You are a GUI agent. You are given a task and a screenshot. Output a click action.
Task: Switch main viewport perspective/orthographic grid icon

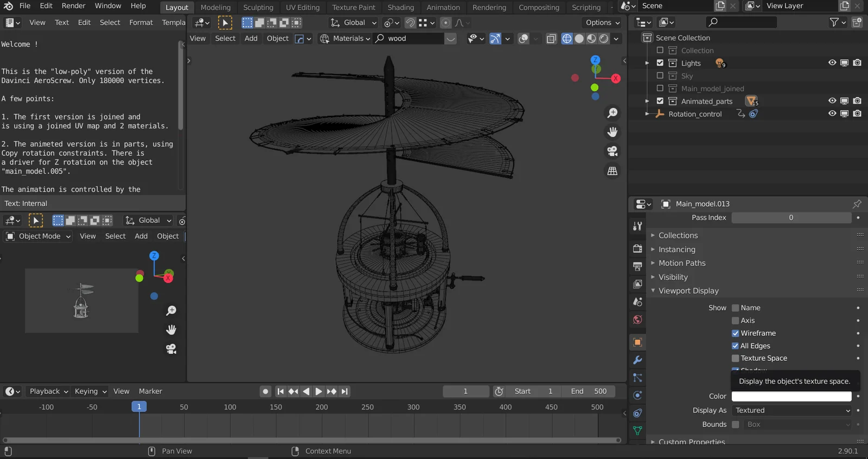(612, 171)
